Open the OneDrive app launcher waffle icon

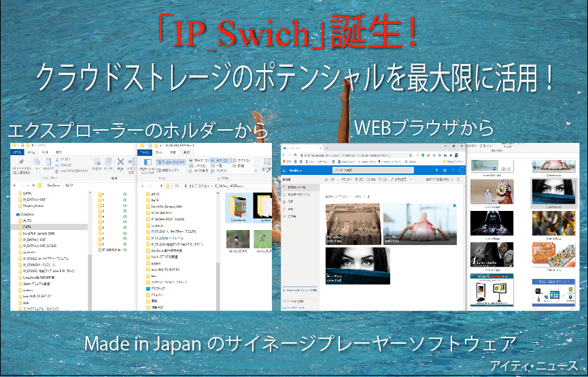284,171
